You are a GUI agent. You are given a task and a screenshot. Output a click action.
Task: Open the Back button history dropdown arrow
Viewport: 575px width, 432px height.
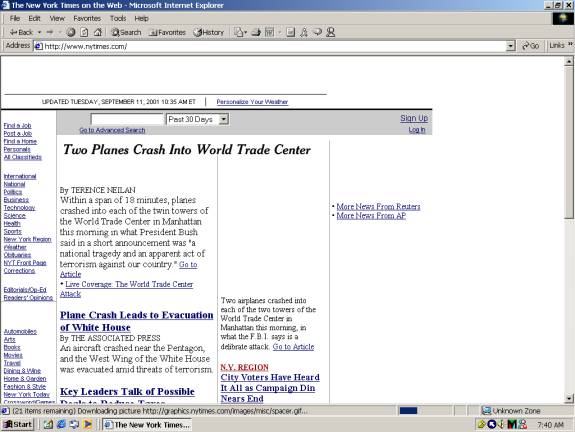(39, 32)
